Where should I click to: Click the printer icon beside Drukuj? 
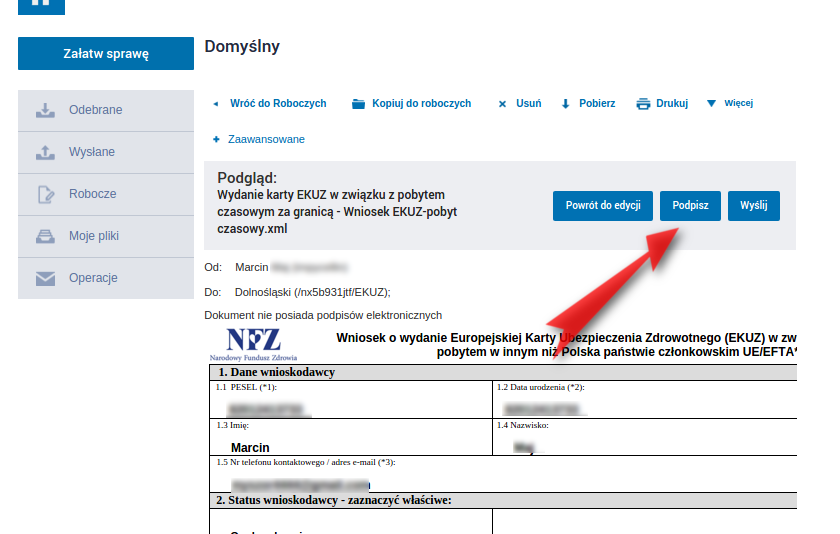[x=643, y=104]
